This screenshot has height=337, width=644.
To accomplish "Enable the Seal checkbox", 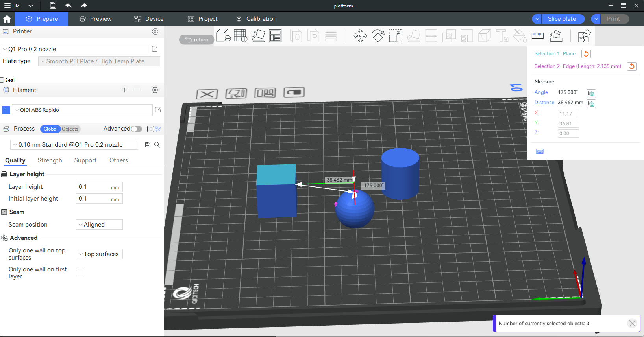I will [2, 80].
